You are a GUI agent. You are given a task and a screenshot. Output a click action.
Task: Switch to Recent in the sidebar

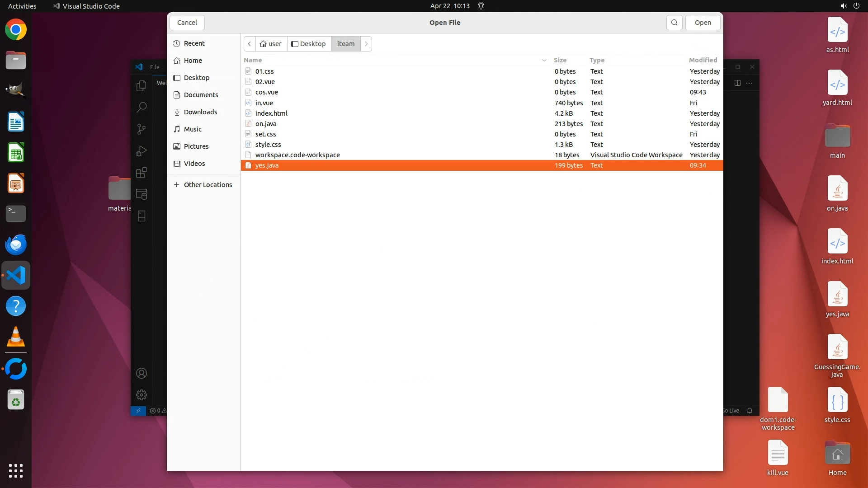point(194,43)
